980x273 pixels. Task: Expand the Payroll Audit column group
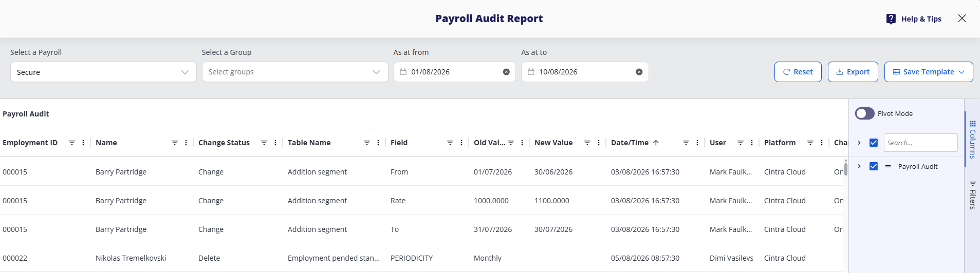(859, 166)
